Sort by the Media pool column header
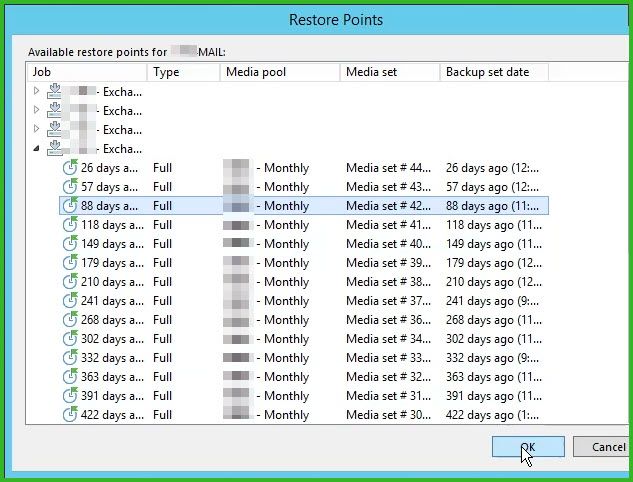The width and height of the screenshot is (633, 482). (279, 72)
